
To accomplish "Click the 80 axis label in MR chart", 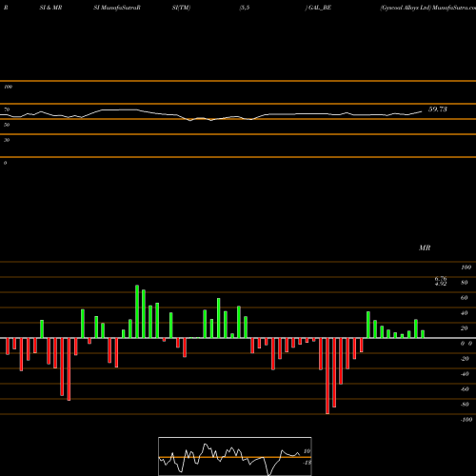I will tap(465, 283).
